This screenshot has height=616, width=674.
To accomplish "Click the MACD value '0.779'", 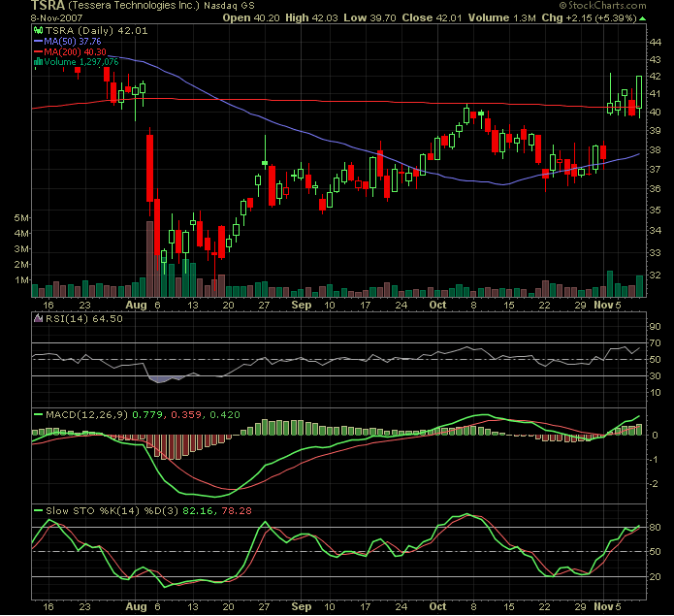I will click(147, 415).
